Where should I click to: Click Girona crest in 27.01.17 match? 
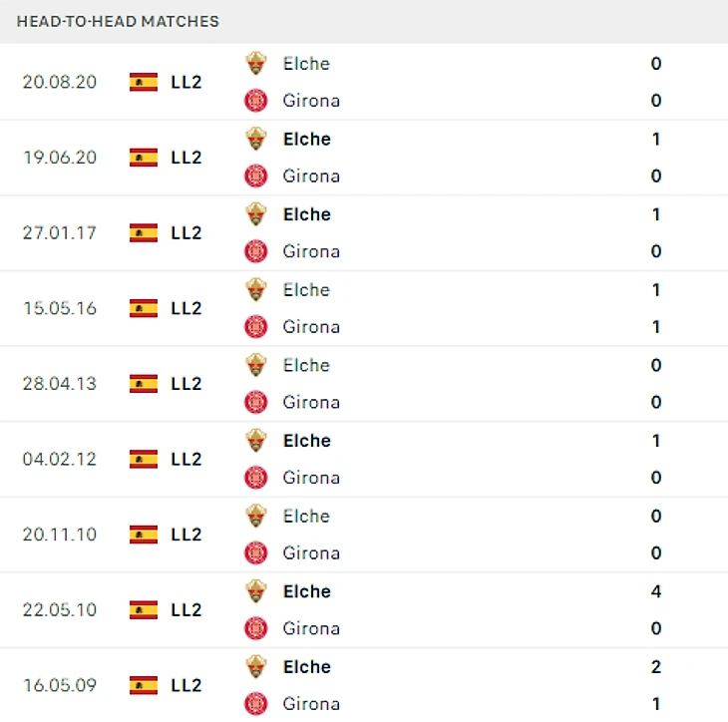(x=256, y=251)
